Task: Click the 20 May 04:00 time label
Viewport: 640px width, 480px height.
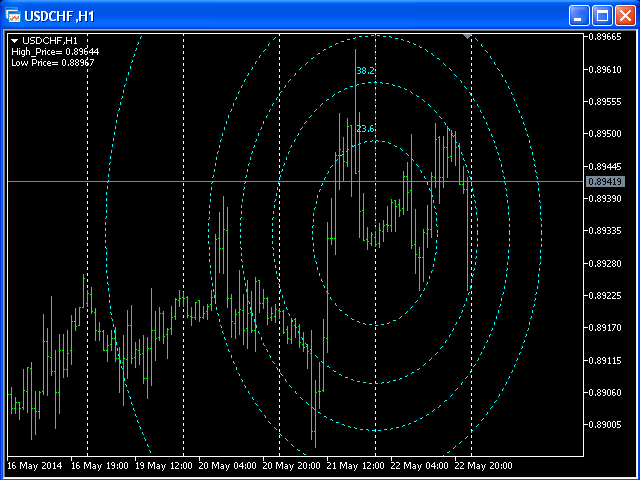Action: click(x=228, y=466)
